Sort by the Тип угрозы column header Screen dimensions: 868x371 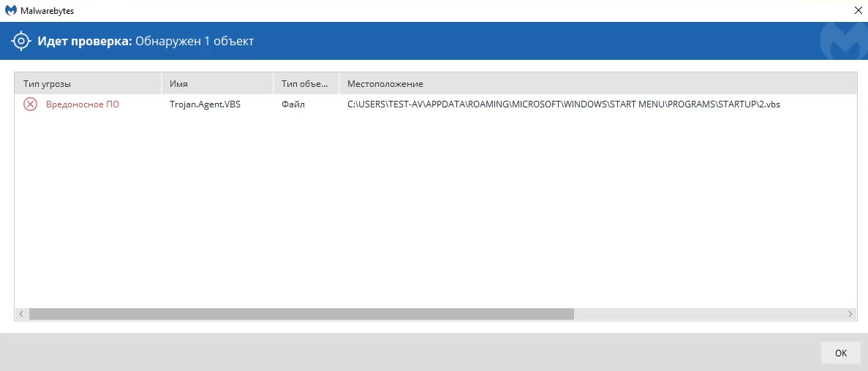pyautogui.click(x=88, y=83)
